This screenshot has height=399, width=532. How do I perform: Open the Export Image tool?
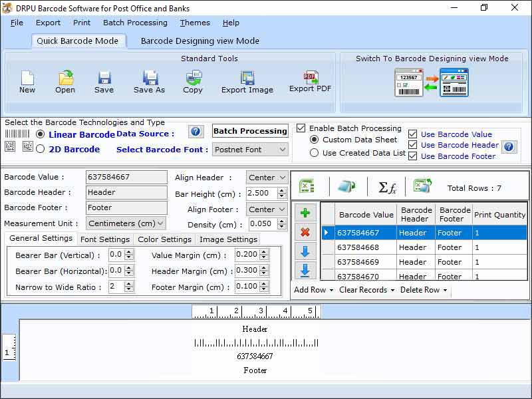pos(247,80)
